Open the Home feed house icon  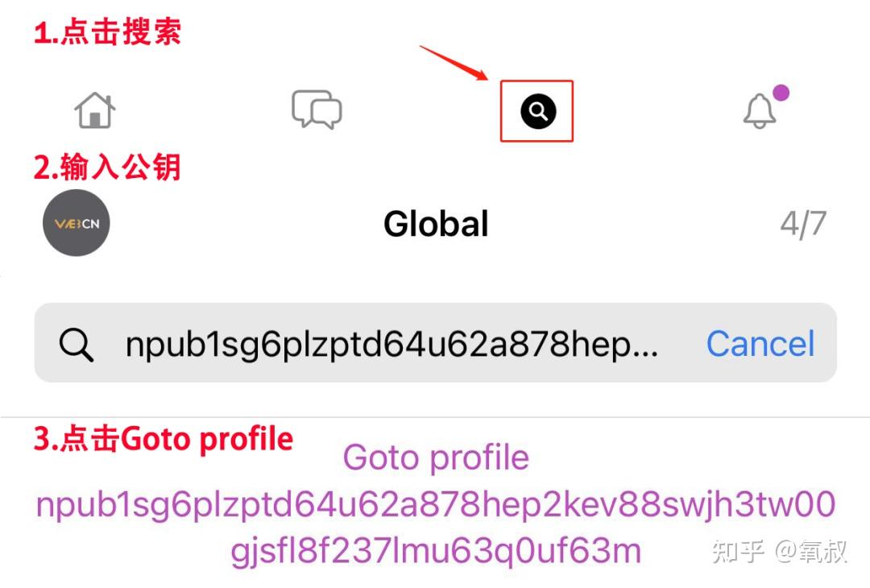pyautogui.click(x=95, y=110)
